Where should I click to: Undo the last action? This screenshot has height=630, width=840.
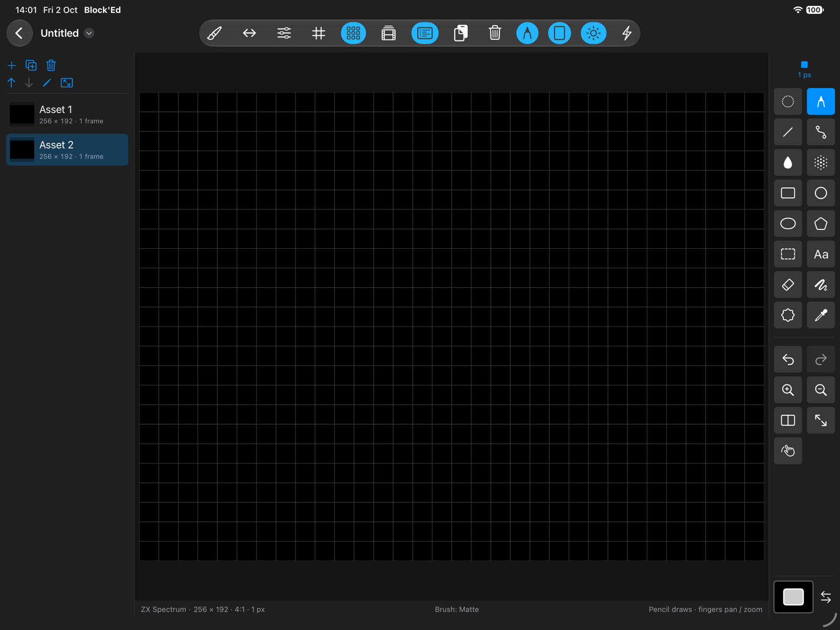788,359
